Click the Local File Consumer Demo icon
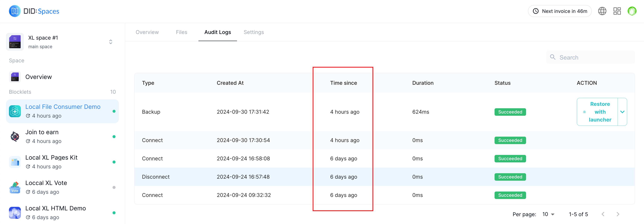This screenshot has width=644, height=224. point(15,111)
